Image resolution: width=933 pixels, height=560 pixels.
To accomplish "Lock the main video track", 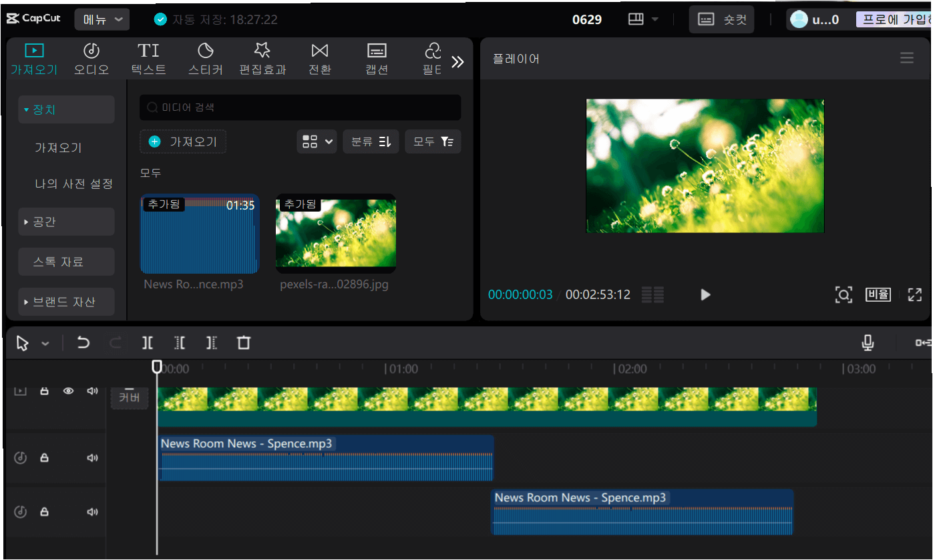I will click(44, 392).
